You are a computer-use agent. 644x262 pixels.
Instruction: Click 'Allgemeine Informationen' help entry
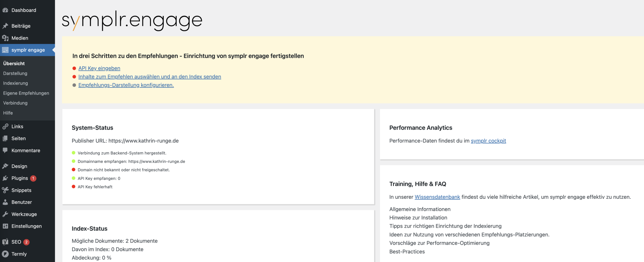pos(420,209)
